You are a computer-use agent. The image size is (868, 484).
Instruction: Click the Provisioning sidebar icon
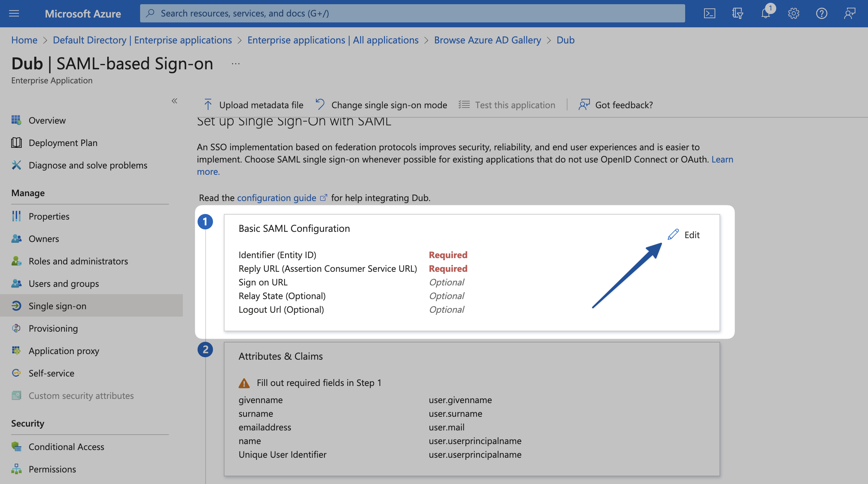point(16,328)
